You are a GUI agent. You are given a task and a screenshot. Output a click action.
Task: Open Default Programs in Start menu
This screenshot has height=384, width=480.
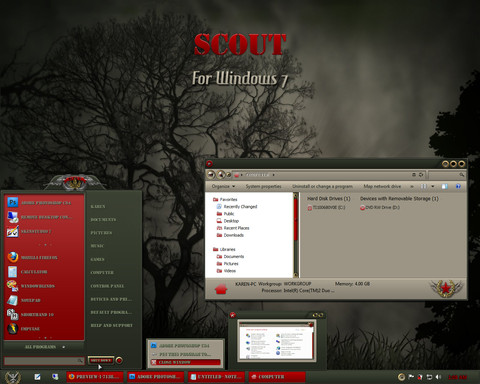click(111, 312)
